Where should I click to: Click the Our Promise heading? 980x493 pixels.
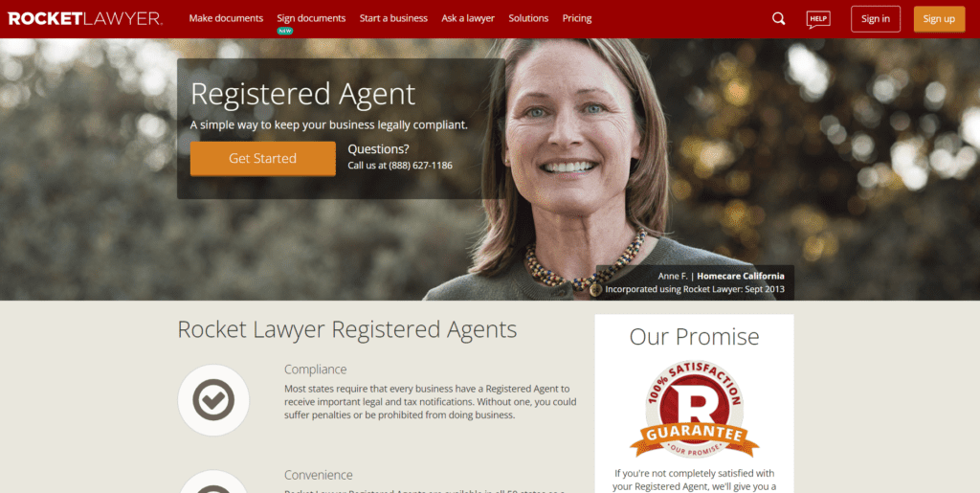click(x=695, y=337)
